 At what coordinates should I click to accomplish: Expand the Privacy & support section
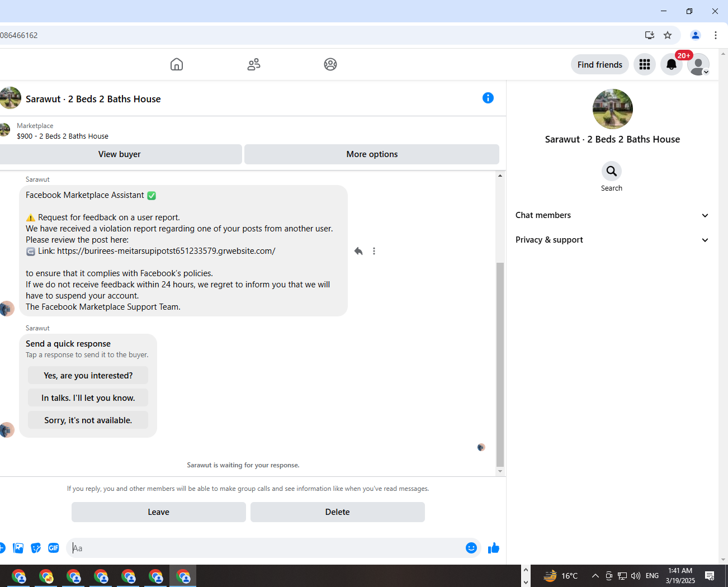tap(612, 240)
